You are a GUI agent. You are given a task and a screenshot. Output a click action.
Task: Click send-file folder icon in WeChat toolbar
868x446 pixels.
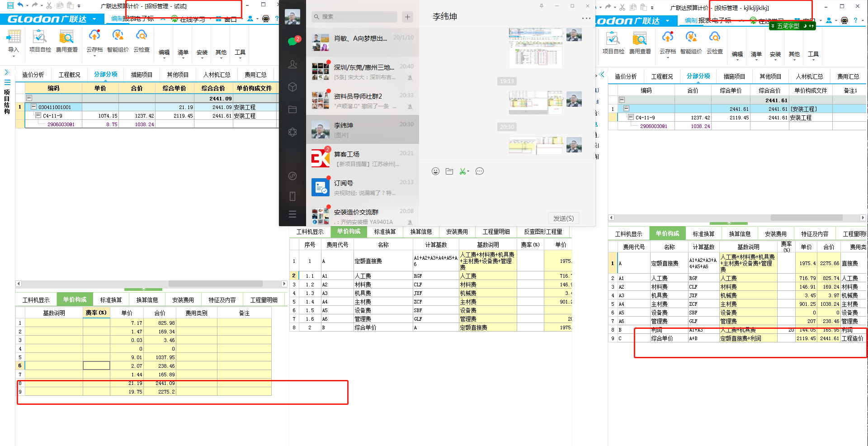tap(449, 171)
